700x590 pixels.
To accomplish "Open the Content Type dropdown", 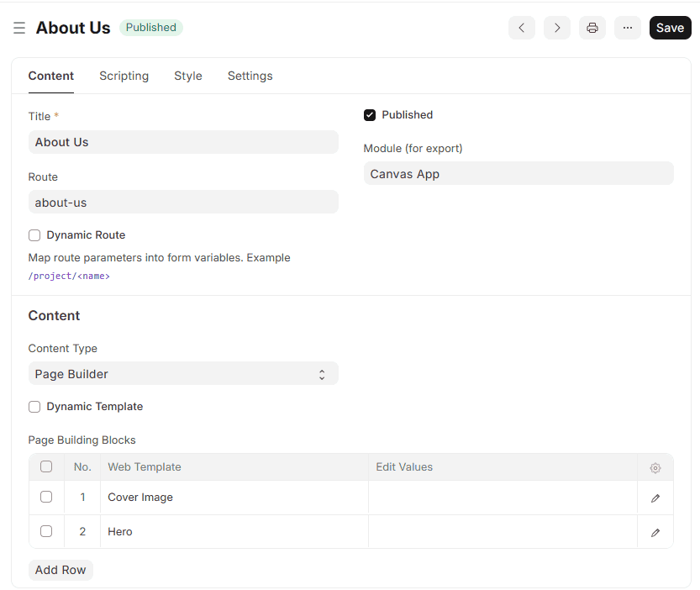I will pos(183,374).
